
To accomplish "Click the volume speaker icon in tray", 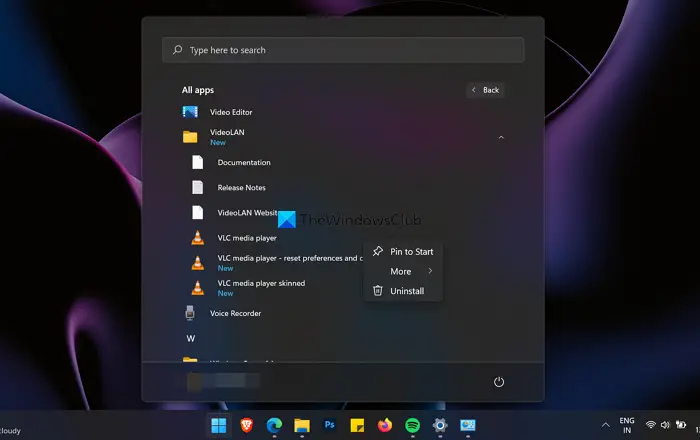I will (x=665, y=425).
